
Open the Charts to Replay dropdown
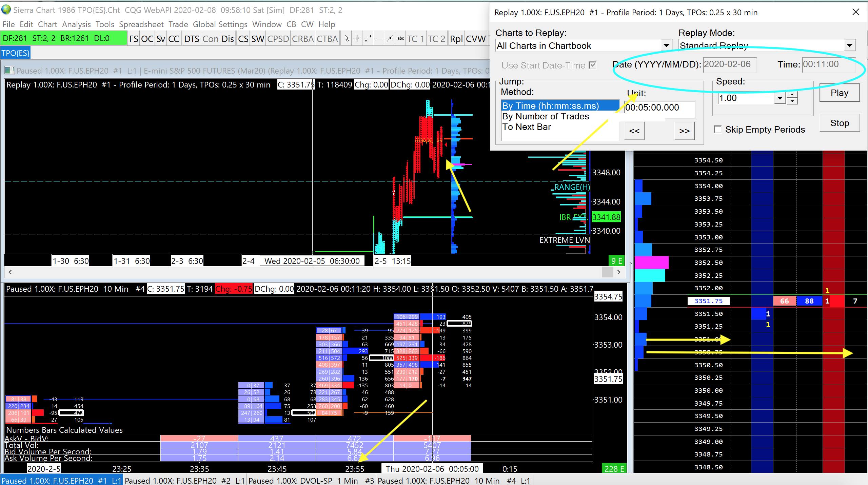666,45
